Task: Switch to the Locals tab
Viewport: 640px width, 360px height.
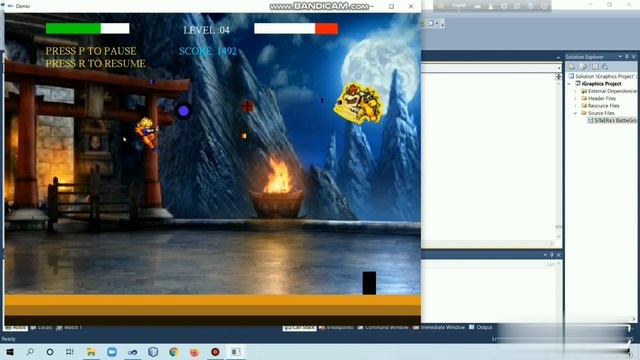Action: (x=41, y=327)
